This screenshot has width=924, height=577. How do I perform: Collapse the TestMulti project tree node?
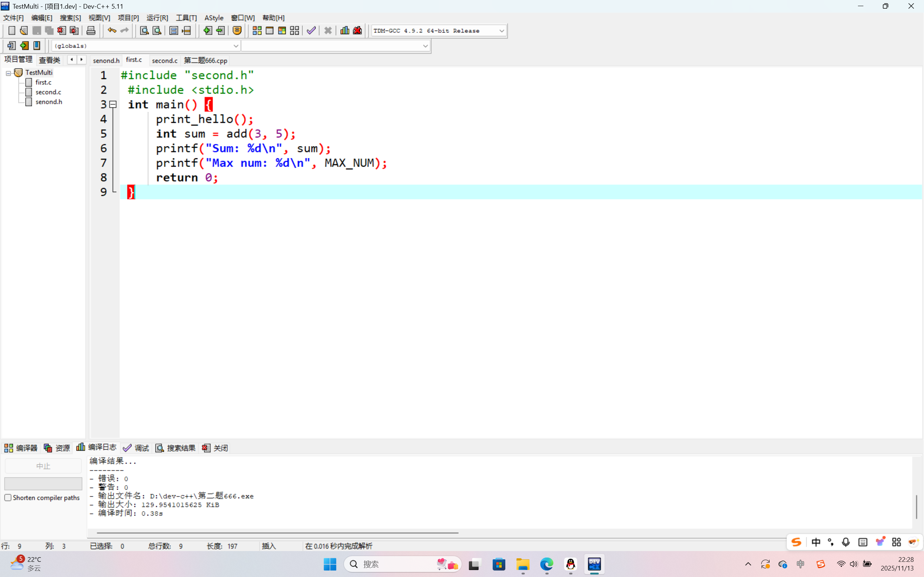(x=8, y=73)
